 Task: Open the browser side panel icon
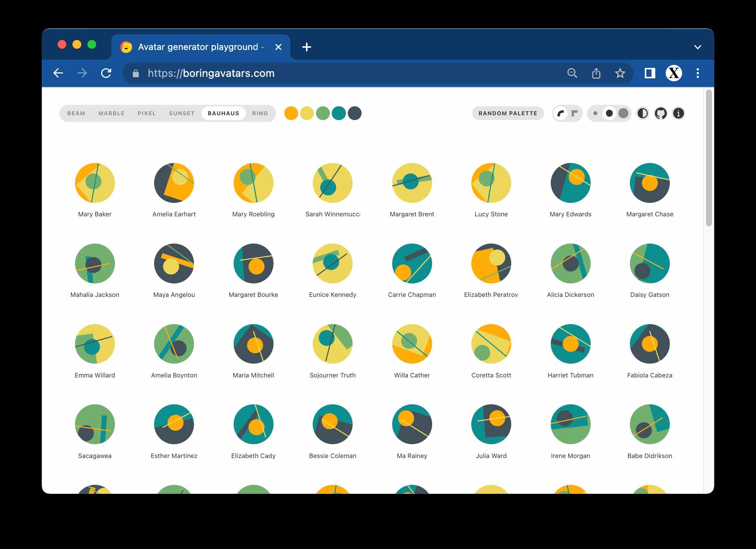(650, 73)
